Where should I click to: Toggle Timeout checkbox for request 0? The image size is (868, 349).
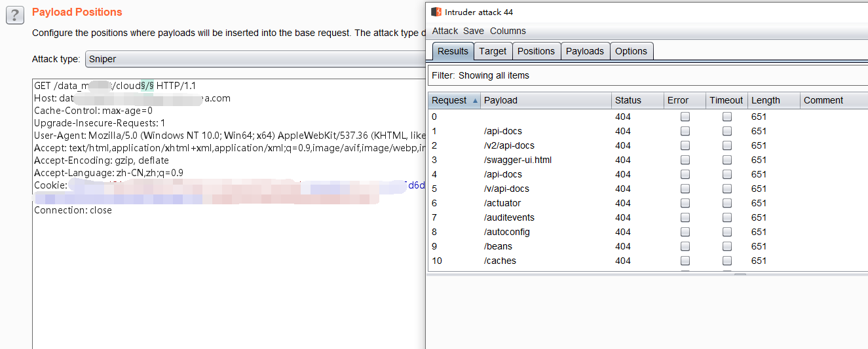727,117
